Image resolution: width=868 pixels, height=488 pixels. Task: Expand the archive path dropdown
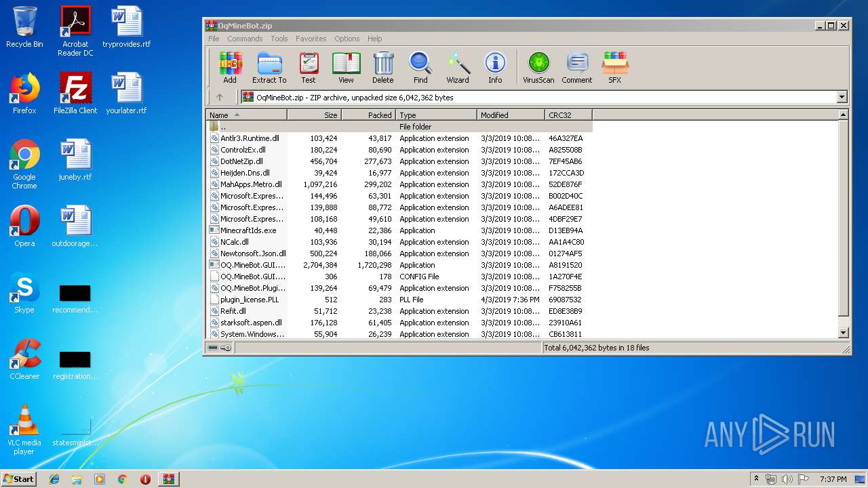coord(842,97)
